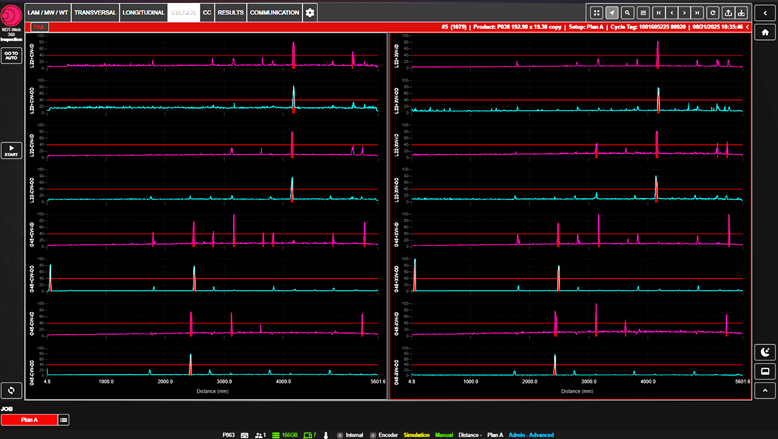Click the reload icon in top toolbar
The width and height of the screenshot is (778, 439).
pyautogui.click(x=713, y=13)
